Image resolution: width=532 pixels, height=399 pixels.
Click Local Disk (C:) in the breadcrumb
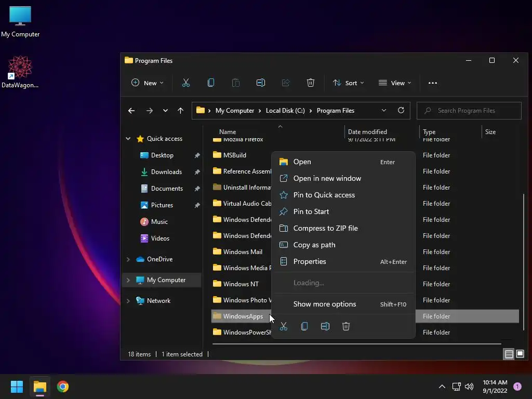(285, 111)
